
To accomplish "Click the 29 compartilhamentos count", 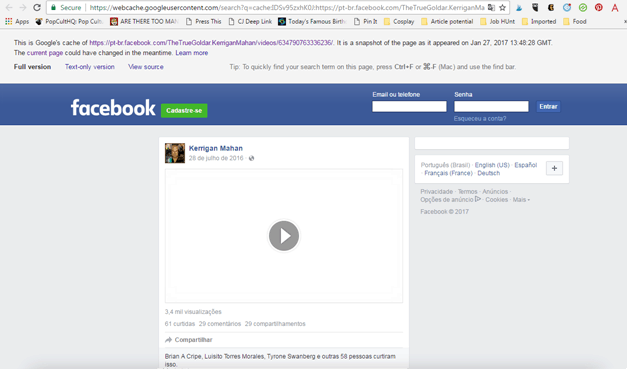I will click(x=275, y=324).
